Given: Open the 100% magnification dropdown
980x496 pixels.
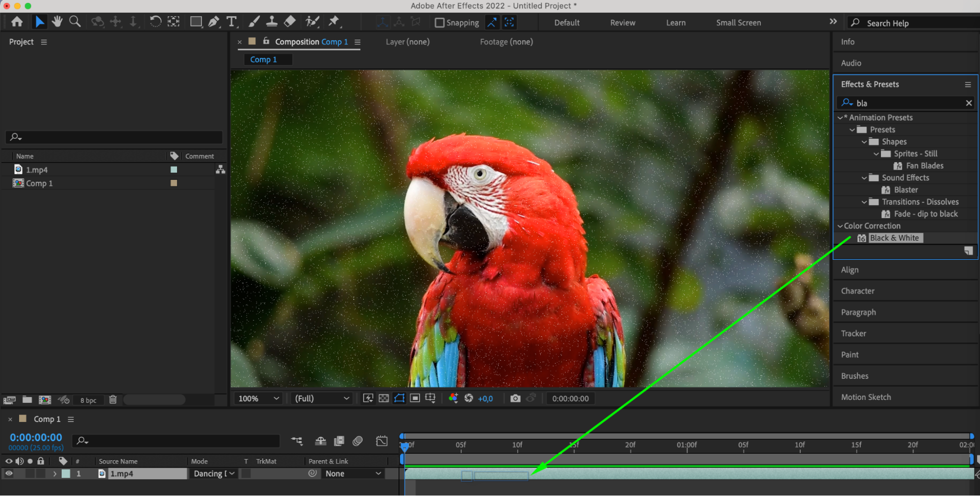Looking at the screenshot, I should pyautogui.click(x=258, y=398).
